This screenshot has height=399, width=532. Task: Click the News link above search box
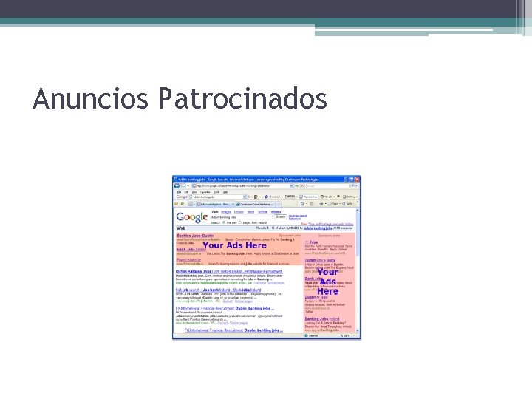pyautogui.click(x=250, y=212)
